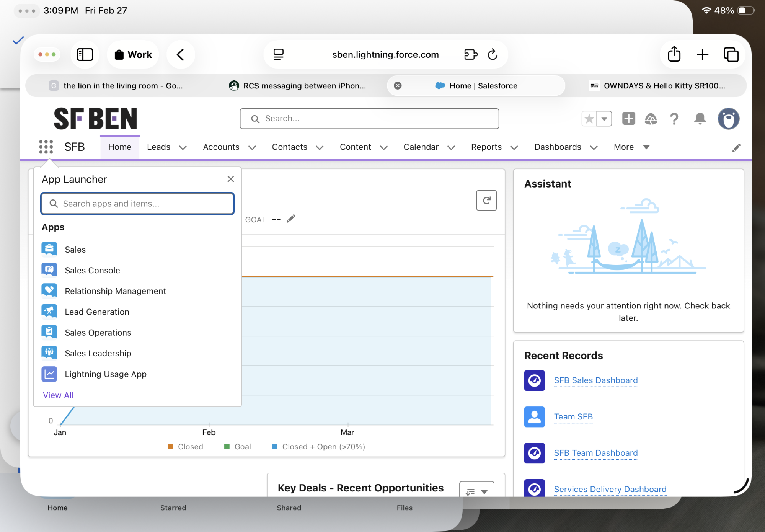Click the user profile avatar
The height and width of the screenshot is (532, 765).
coord(728,119)
